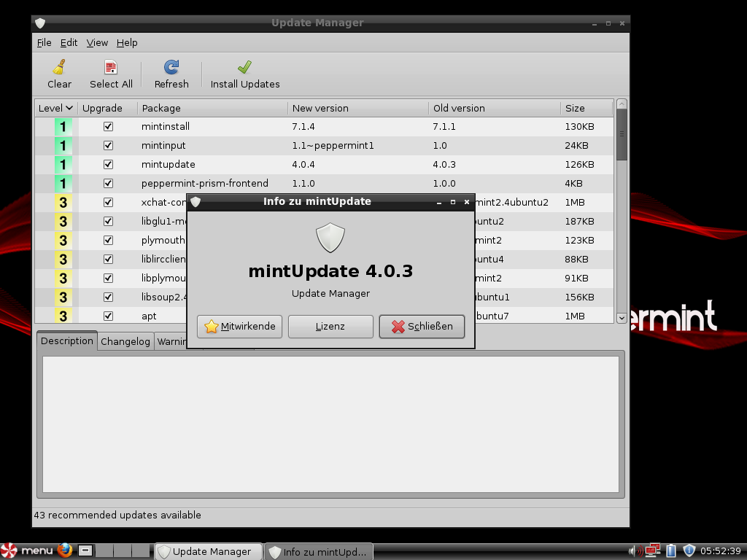Click the show desktop icon
The image size is (747, 560).
(84, 551)
